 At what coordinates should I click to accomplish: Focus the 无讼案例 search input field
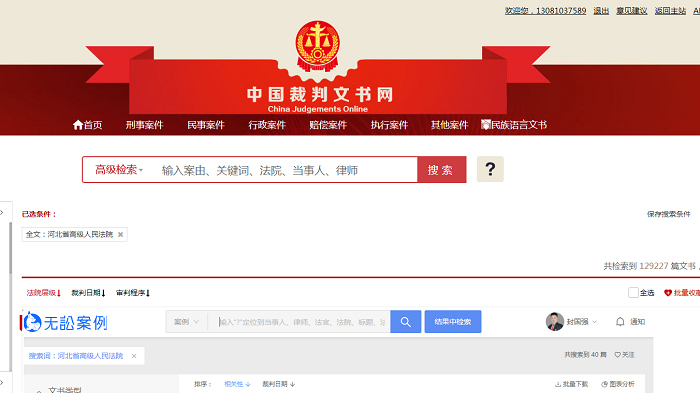[x=299, y=322]
